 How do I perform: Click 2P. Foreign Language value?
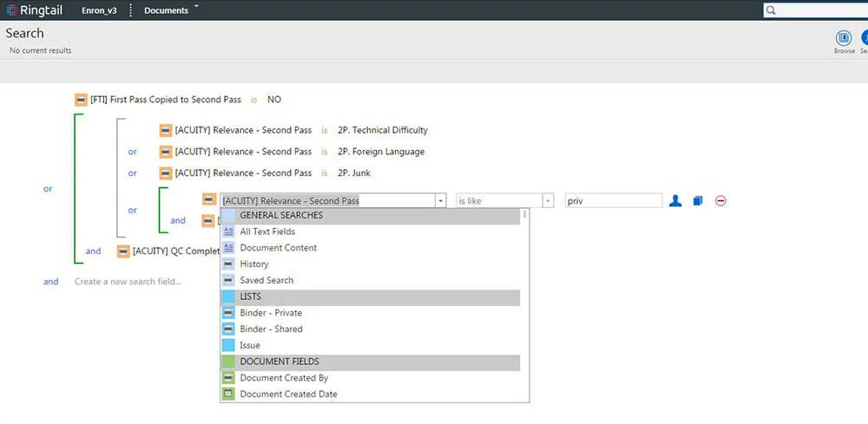click(381, 152)
